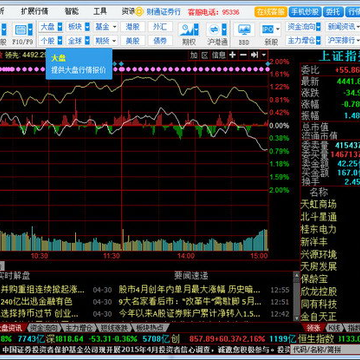Select the 港股 market button
360x360 pixels.
pos(133,27)
